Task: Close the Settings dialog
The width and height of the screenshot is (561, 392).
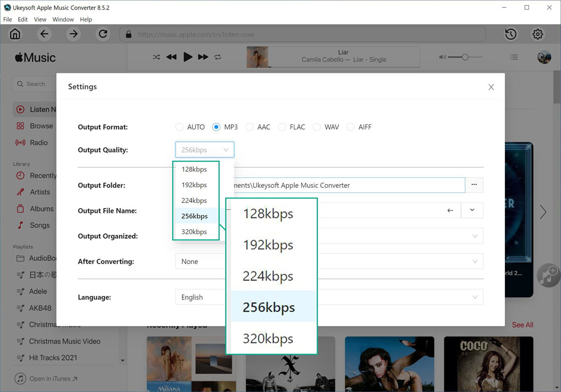Action: click(x=491, y=87)
